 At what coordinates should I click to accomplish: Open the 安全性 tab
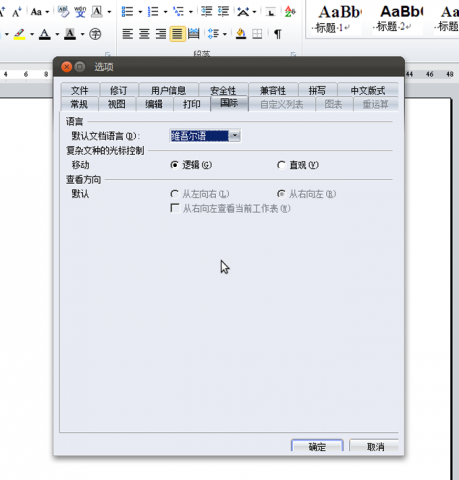click(x=223, y=90)
